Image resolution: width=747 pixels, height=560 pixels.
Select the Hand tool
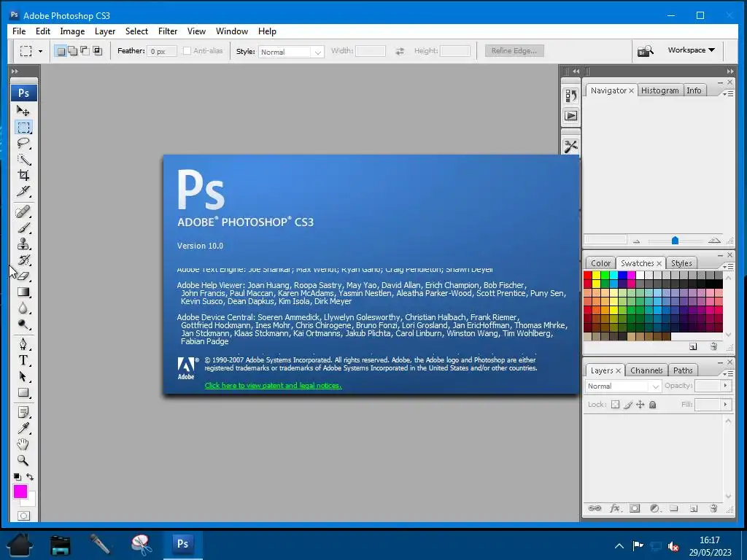click(x=23, y=444)
